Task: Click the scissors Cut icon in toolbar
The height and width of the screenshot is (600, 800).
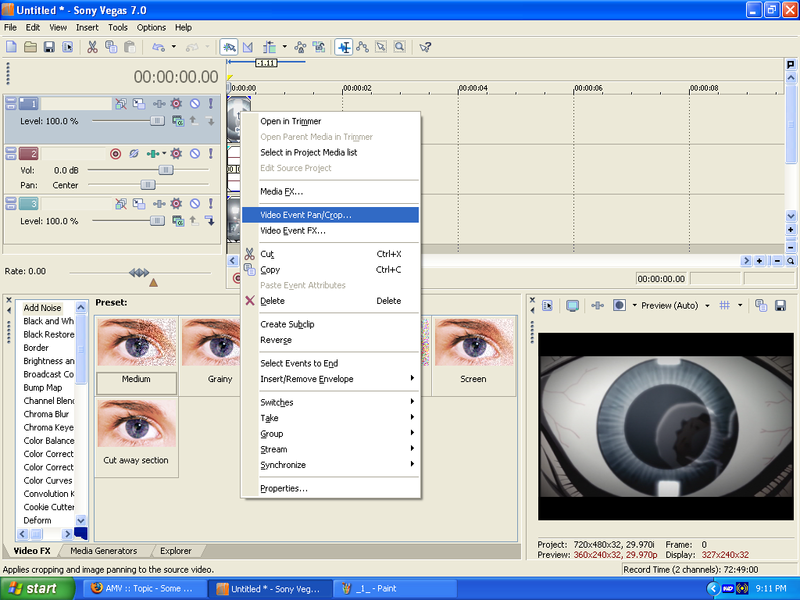Action: tap(92, 47)
